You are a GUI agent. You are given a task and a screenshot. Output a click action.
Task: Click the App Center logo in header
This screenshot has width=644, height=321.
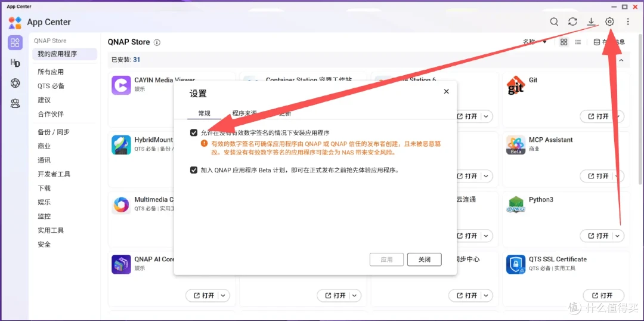[x=15, y=22]
